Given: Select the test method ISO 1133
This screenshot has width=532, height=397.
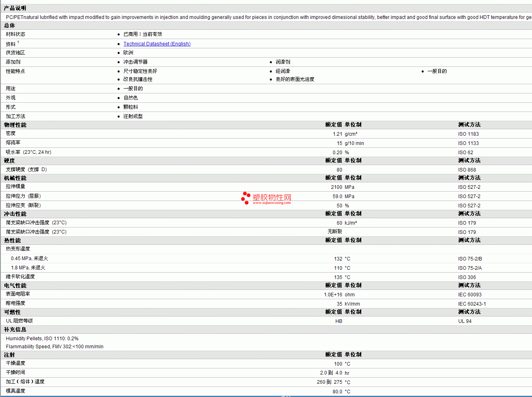Looking at the screenshot, I should tap(468, 143).
